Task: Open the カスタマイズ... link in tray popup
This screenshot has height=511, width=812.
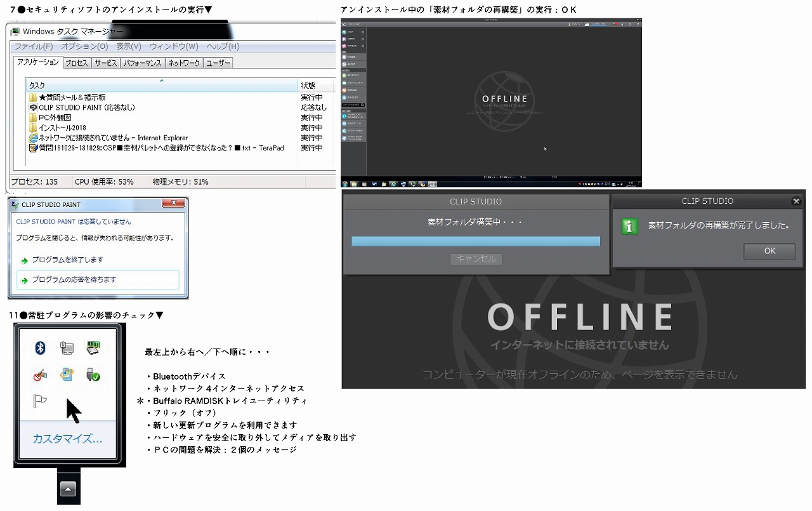Action: click(67, 439)
